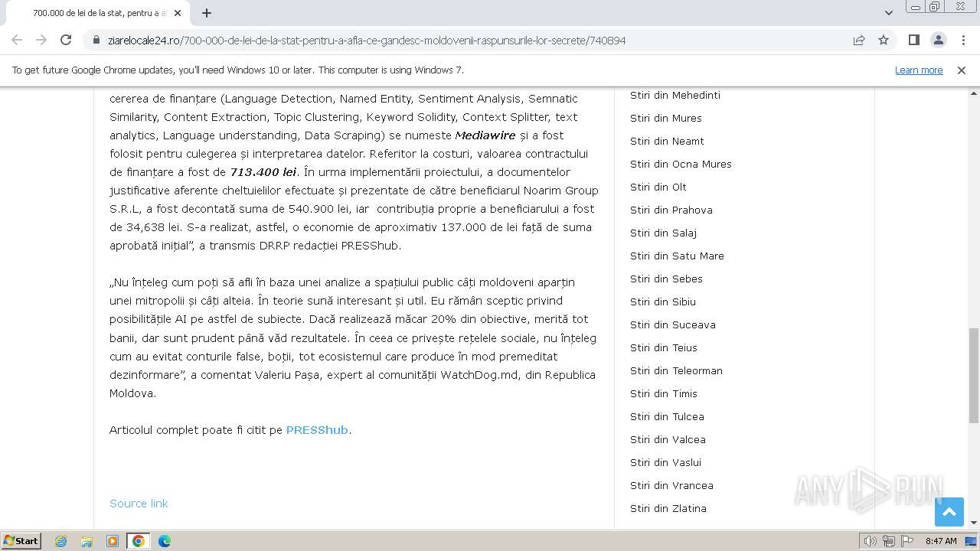Click the 8:47 AM system clock
Screen dimensions: 980x551
click(x=941, y=541)
